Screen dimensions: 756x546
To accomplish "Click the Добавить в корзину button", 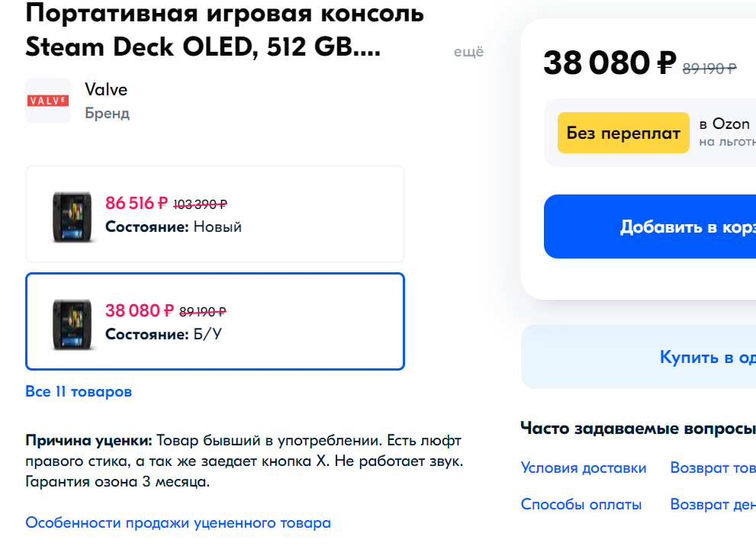I will (650, 226).
